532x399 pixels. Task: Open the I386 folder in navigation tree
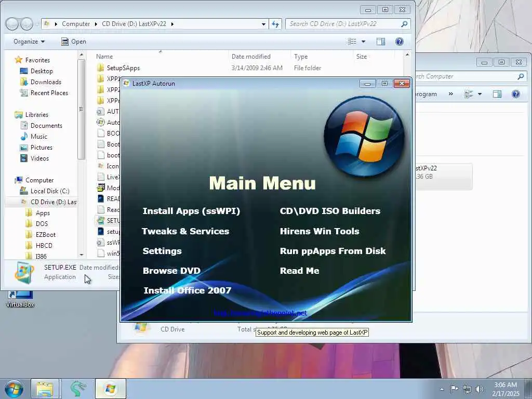tap(41, 256)
